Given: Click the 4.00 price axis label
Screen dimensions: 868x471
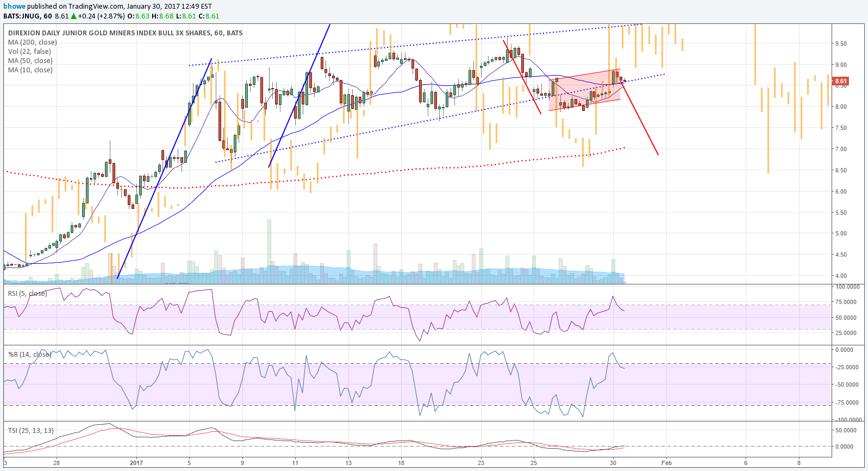Looking at the screenshot, I should point(841,276).
